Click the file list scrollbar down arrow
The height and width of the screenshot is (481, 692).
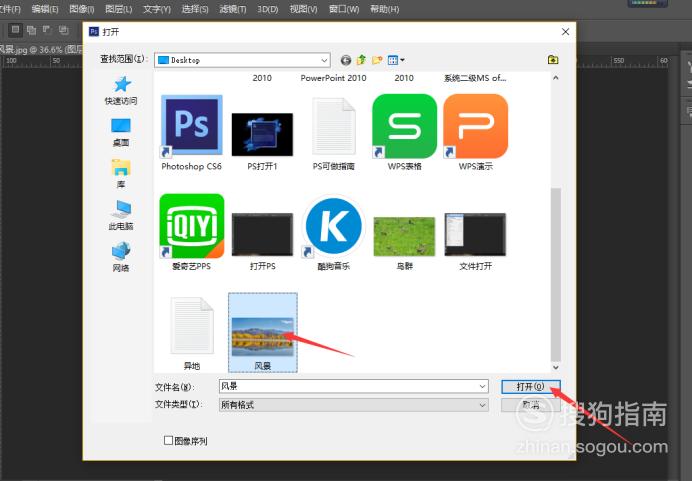[556, 367]
